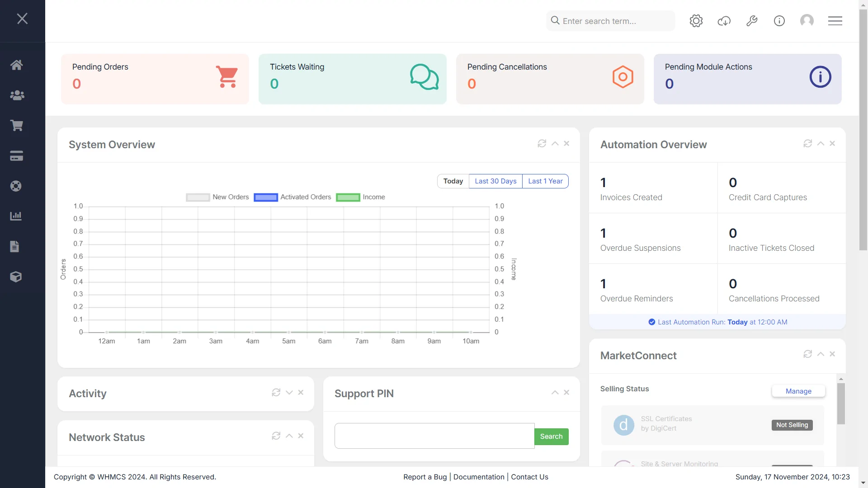Open Orders using the shopping cart sidebar icon
Image resolution: width=868 pixels, height=488 pixels.
point(17,126)
